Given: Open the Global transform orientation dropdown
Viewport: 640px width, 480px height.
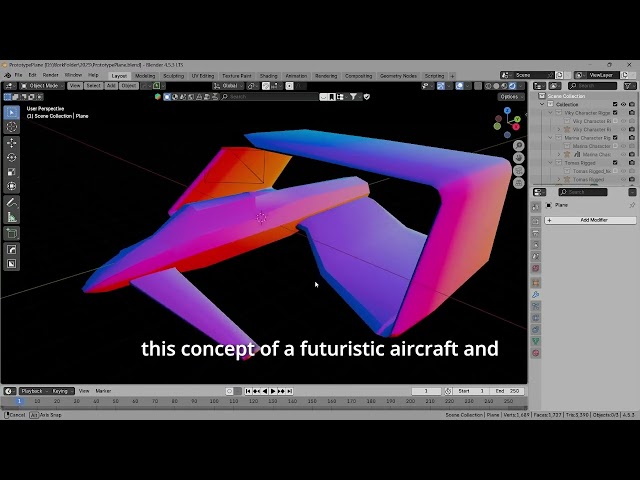Looking at the screenshot, I should tap(228, 86).
